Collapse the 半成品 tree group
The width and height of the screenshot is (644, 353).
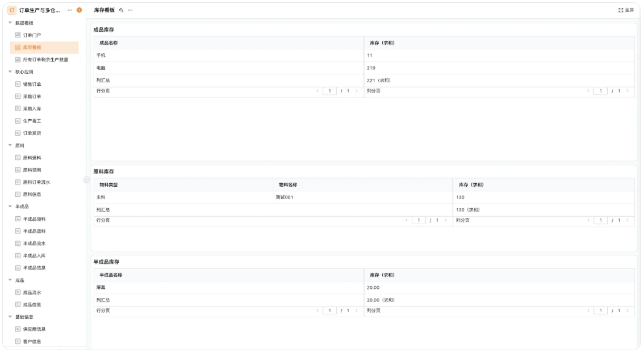[10, 207]
